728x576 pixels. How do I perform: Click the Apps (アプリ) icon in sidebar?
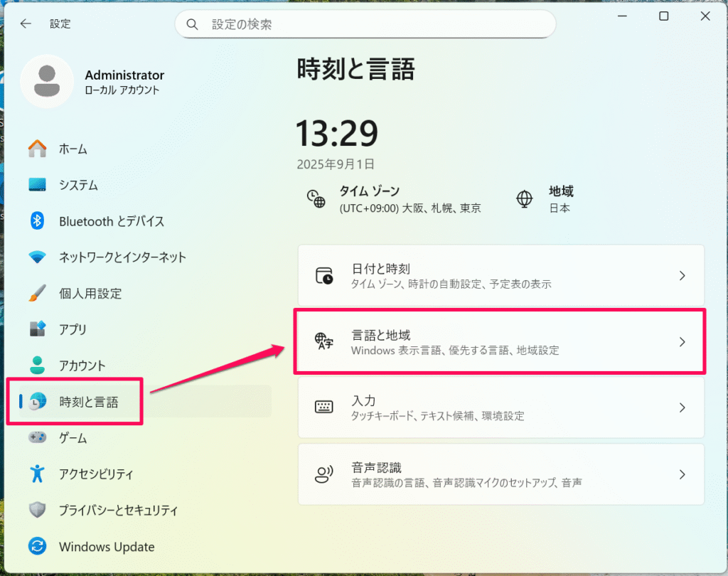coord(37,329)
